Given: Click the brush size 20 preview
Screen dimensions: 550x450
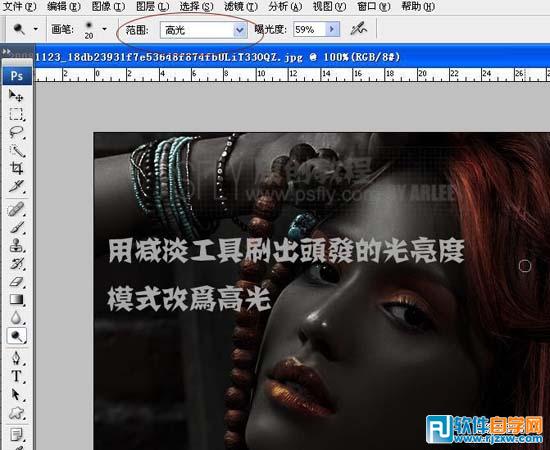Looking at the screenshot, I should pos(89,30).
